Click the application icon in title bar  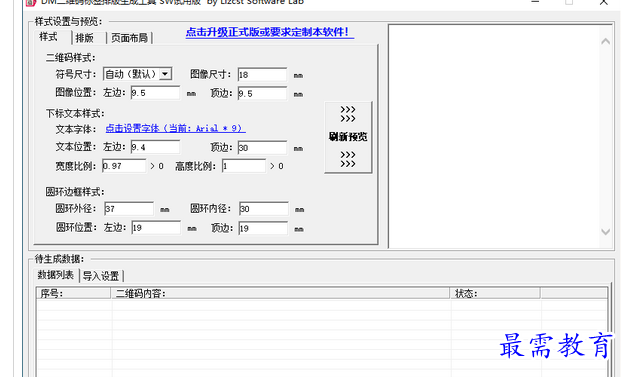(31, 2)
